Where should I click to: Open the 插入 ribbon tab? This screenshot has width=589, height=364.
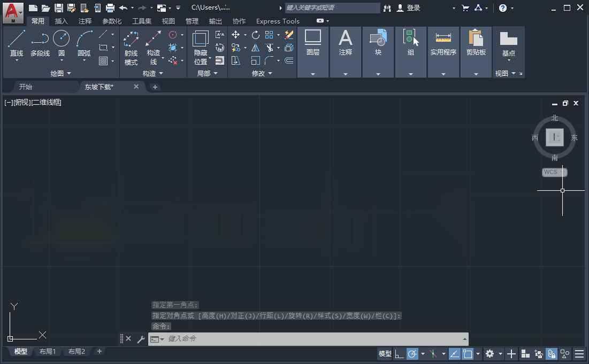point(61,21)
